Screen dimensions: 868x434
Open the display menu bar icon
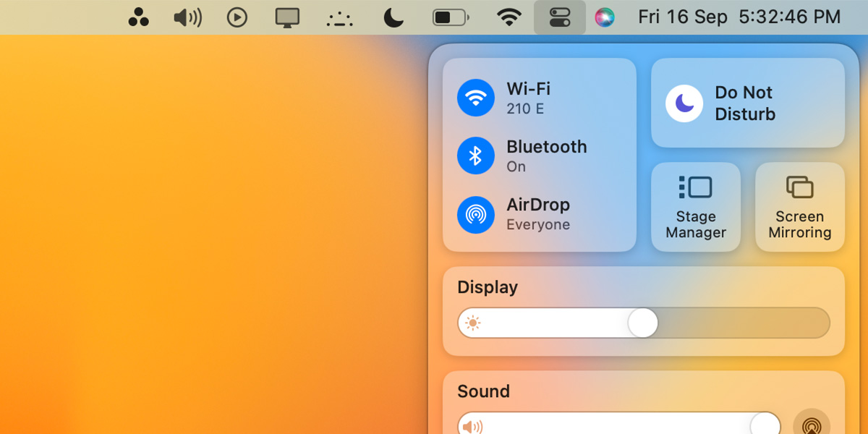tap(288, 17)
